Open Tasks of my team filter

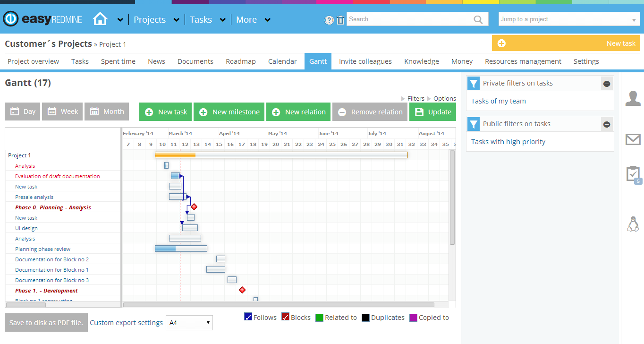pyautogui.click(x=498, y=101)
